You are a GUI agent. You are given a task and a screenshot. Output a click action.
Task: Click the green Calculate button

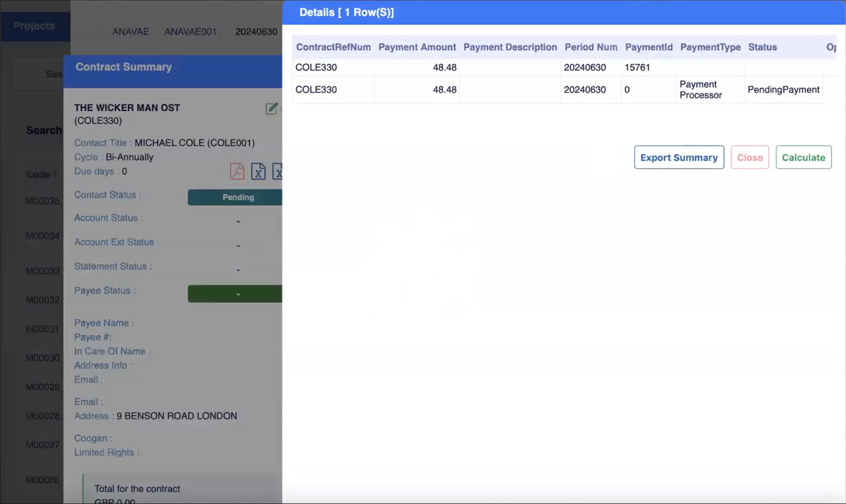click(803, 157)
